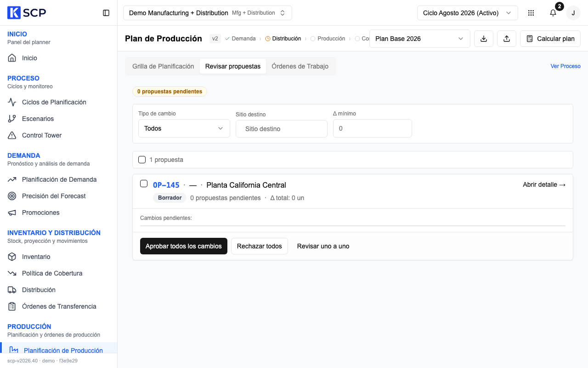Screen dimensions: 588x368
Task: Click the Promociones megaphone icon
Action: pos(12,213)
